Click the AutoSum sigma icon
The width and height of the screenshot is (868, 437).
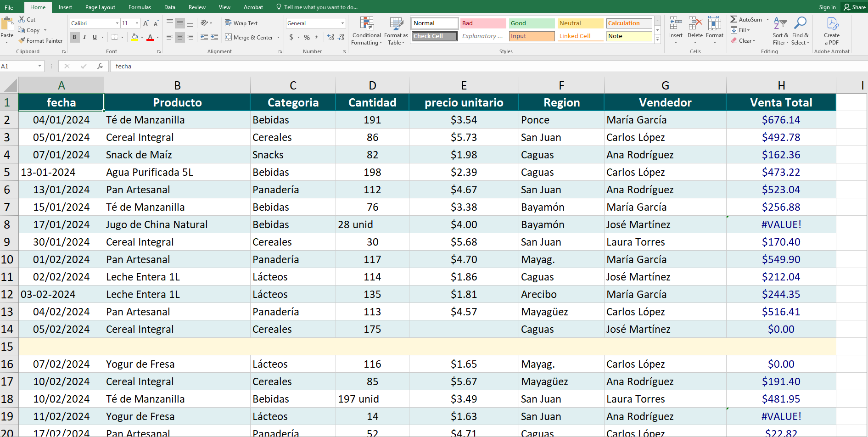[734, 19]
